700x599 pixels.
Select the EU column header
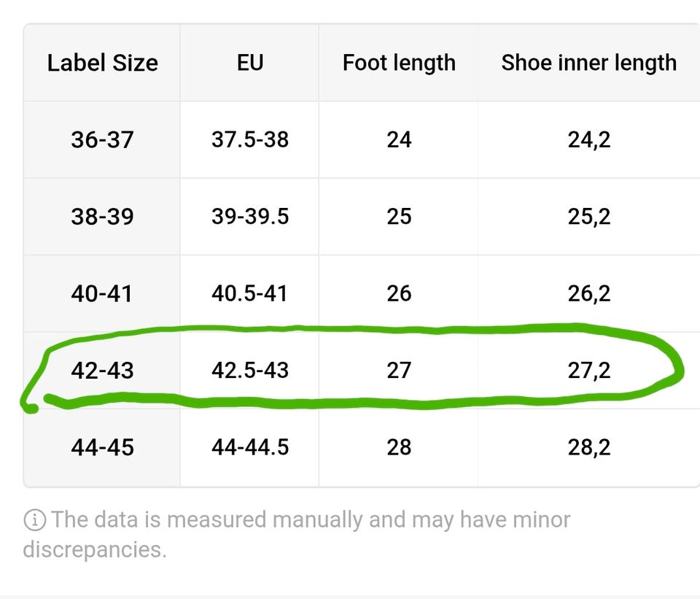[x=250, y=63]
